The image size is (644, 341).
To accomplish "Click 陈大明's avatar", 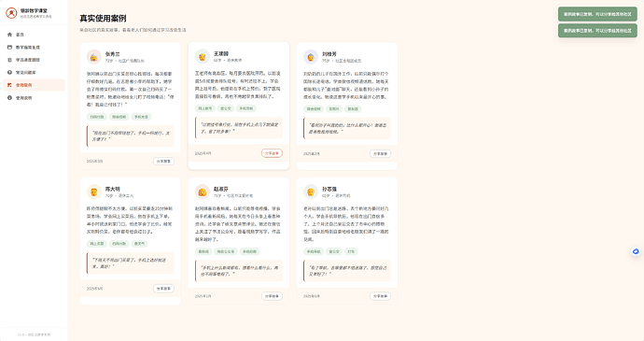I will click(x=94, y=192).
